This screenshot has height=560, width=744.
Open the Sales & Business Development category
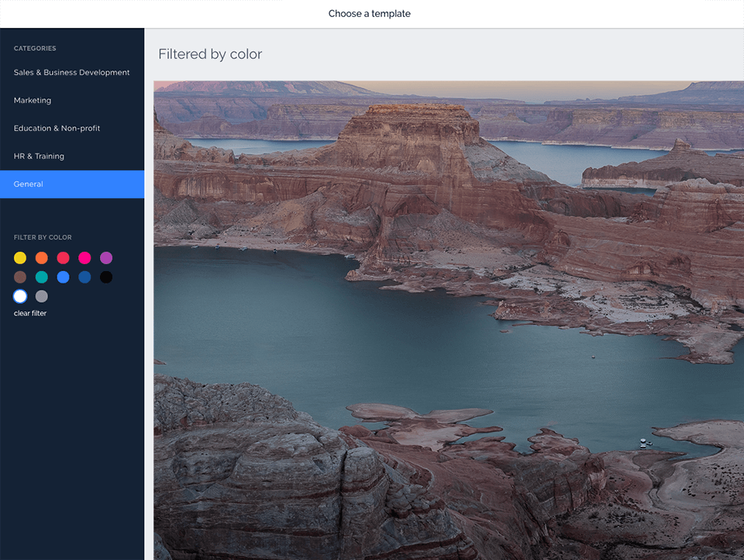pos(71,72)
